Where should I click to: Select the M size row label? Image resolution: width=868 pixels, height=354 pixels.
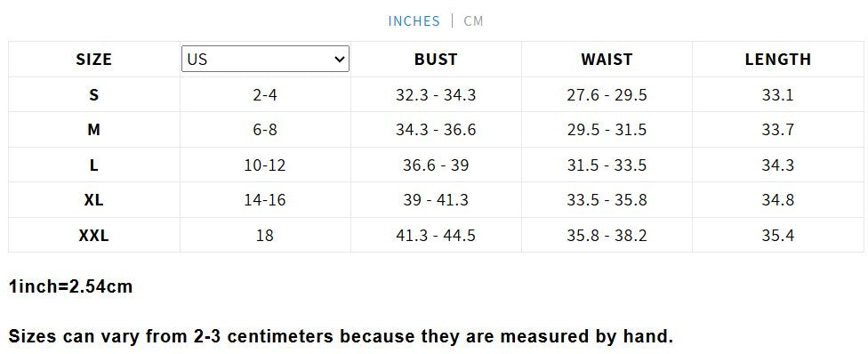tap(93, 130)
